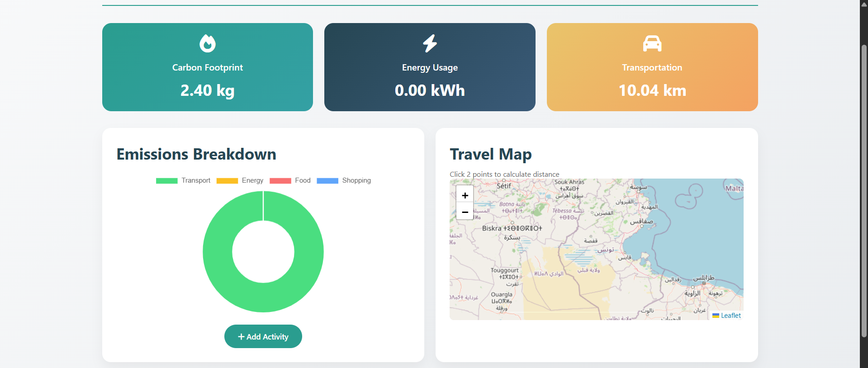Click the 0.00 kWh energy value
Screen dimensions: 868x368
pyautogui.click(x=430, y=90)
